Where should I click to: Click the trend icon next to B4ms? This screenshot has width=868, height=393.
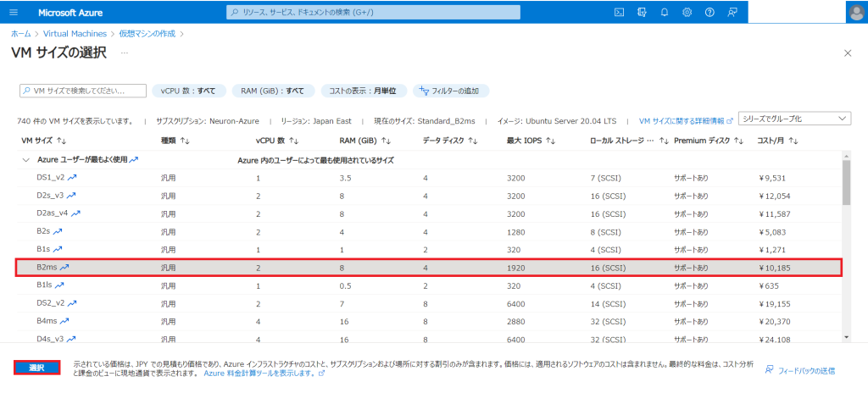(64, 321)
